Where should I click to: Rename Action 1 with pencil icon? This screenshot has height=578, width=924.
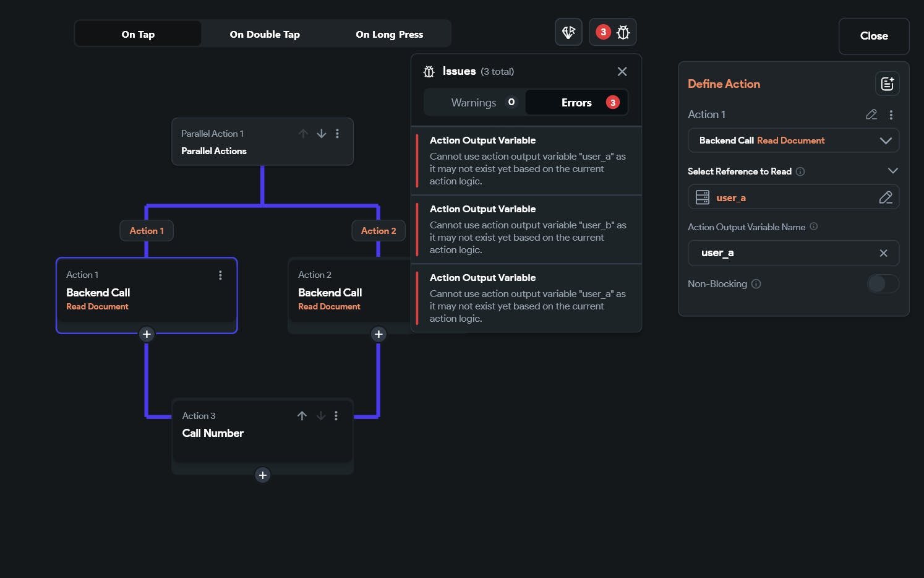point(871,114)
